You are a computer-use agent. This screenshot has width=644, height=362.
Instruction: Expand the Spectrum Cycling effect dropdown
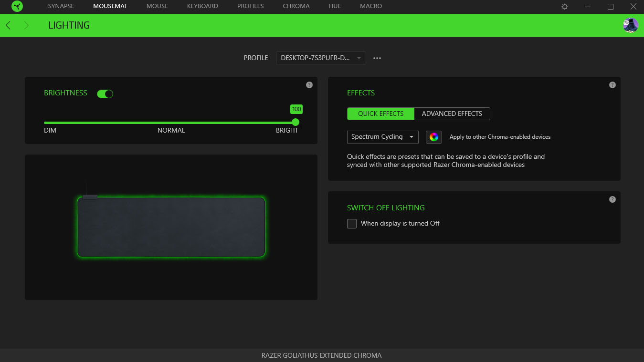[382, 137]
